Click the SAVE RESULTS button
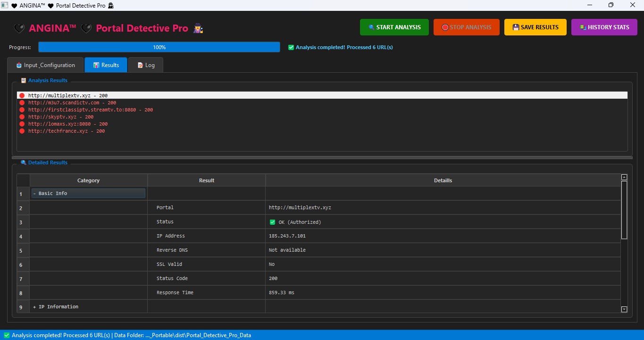 (535, 27)
